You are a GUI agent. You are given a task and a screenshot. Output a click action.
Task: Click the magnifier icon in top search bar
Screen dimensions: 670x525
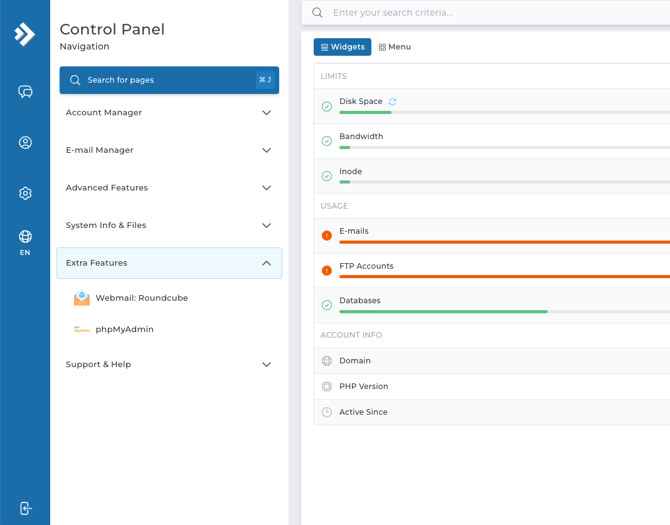[317, 12]
